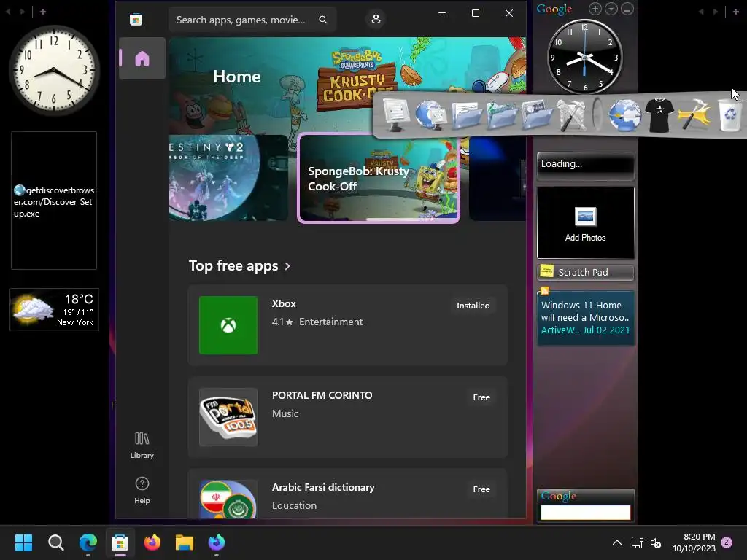
Task: Open the hammer and wrench tools dock icon
Action: coord(572,114)
